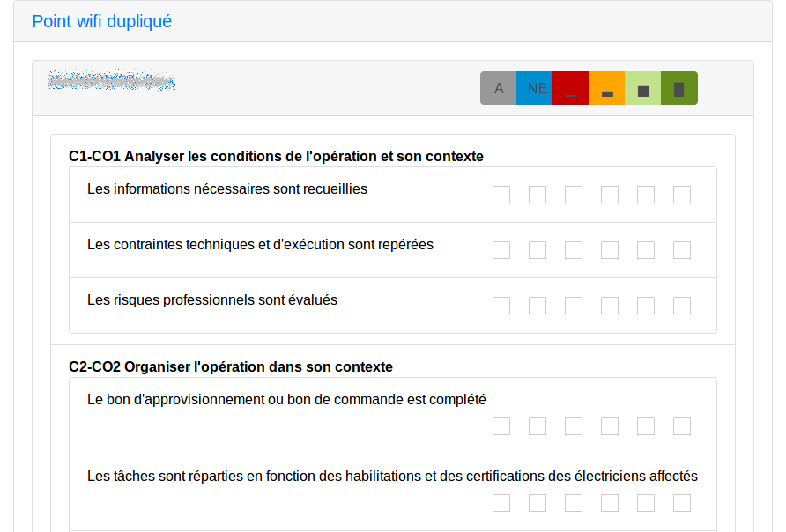Viewport: 786px width, 532px height.
Task: Check fifth box for "bon d'approvisionnement" row
Action: click(x=646, y=426)
